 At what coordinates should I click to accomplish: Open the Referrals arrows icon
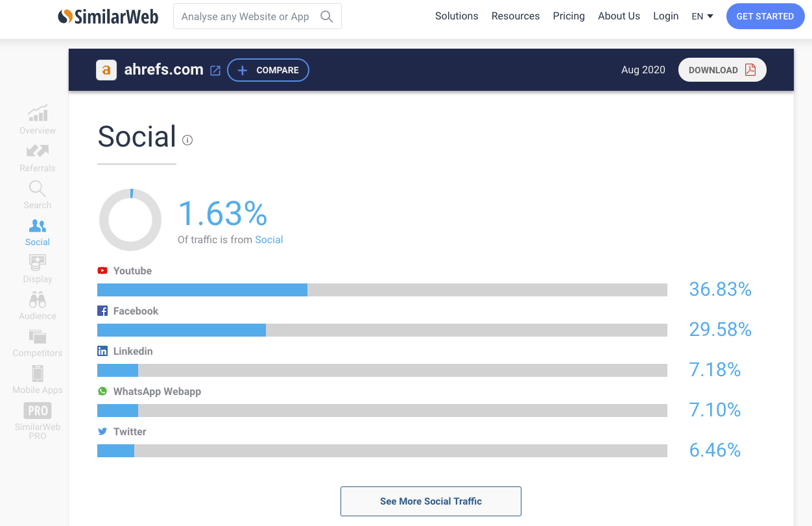(38, 151)
